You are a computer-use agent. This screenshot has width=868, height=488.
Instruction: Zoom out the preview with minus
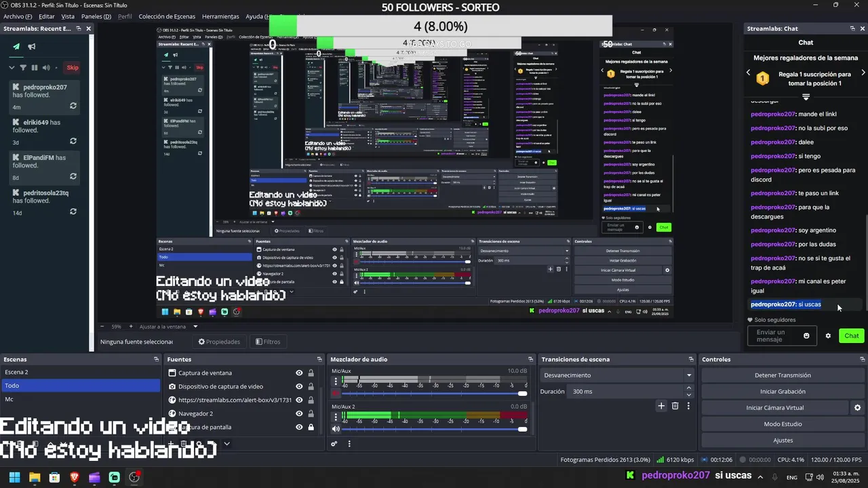102,327
